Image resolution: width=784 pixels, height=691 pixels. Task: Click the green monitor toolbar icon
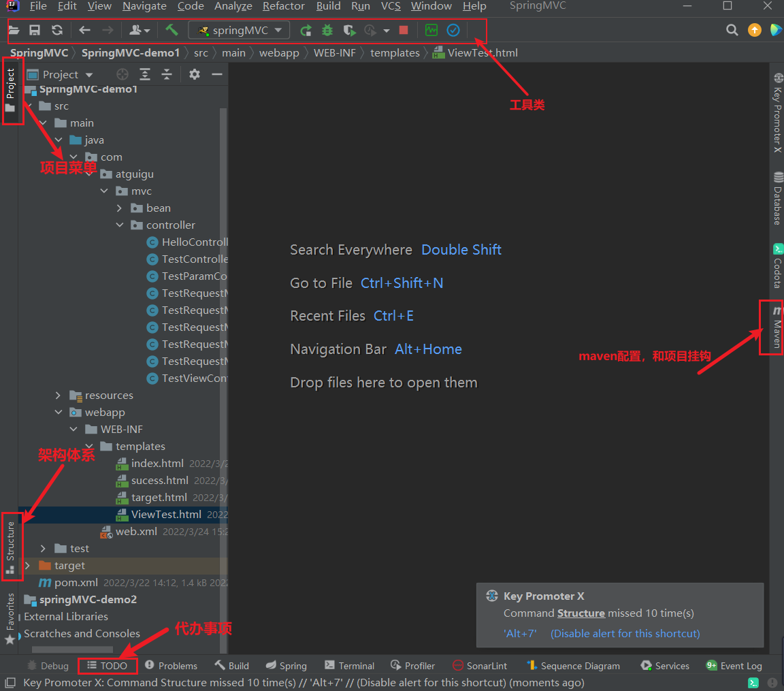431,30
